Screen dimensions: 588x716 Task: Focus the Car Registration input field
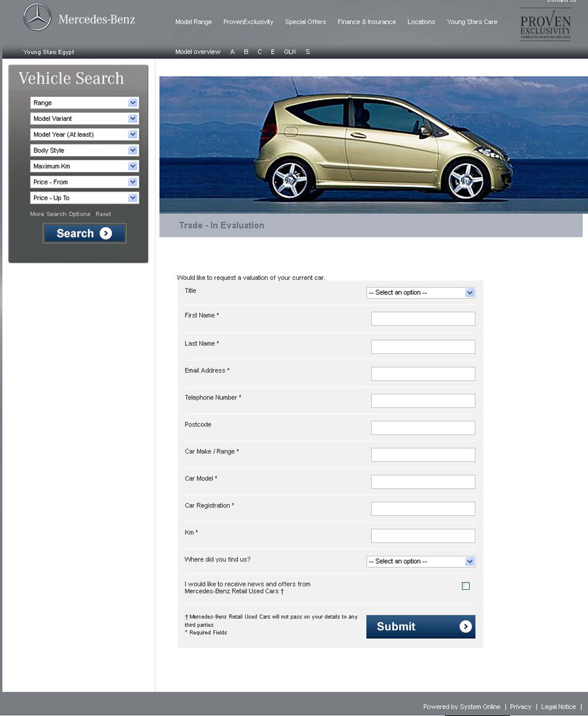[423, 509]
